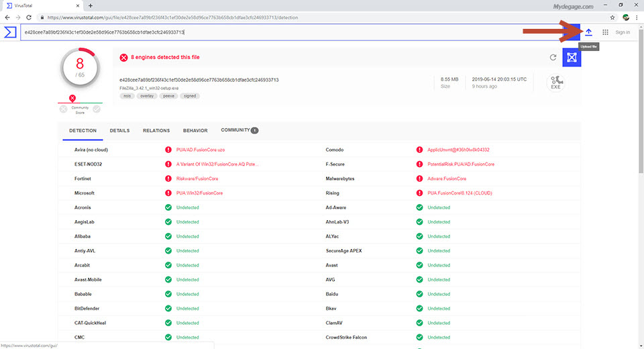
Task: Click the page vertical scrollbar
Action: pos(641,101)
